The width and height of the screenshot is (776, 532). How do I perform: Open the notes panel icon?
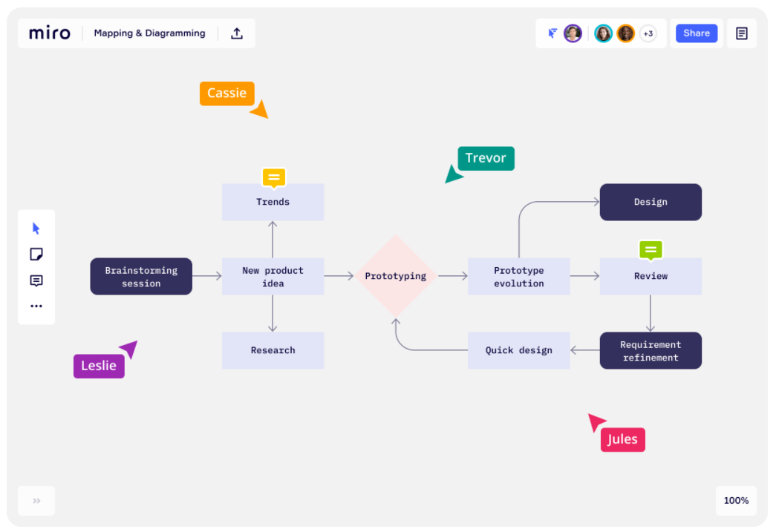click(x=741, y=33)
